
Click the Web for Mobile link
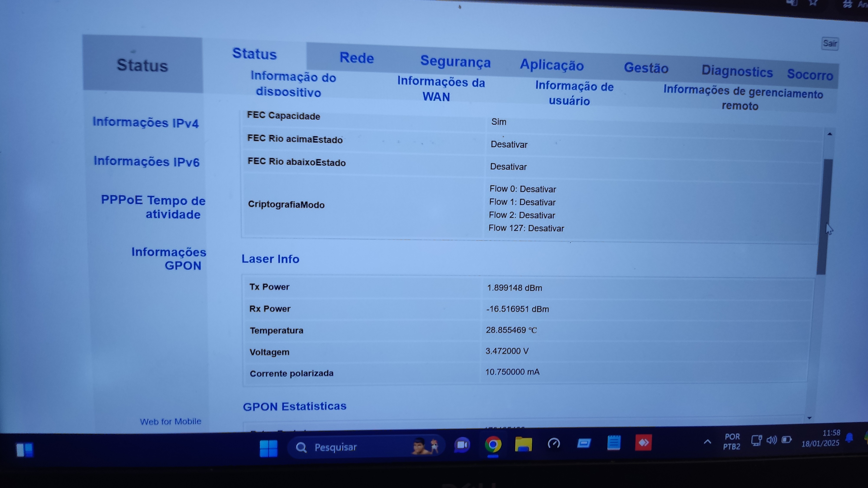click(171, 421)
